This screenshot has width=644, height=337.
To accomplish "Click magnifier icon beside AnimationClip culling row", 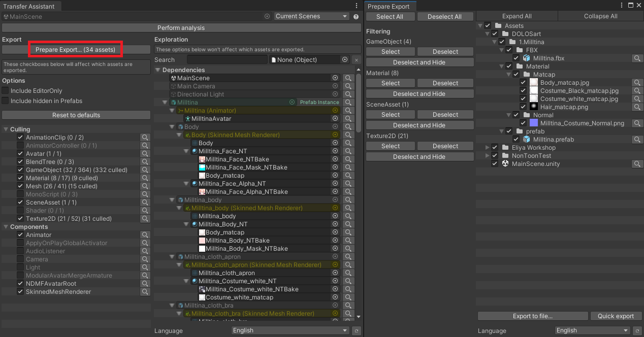I will click(145, 138).
